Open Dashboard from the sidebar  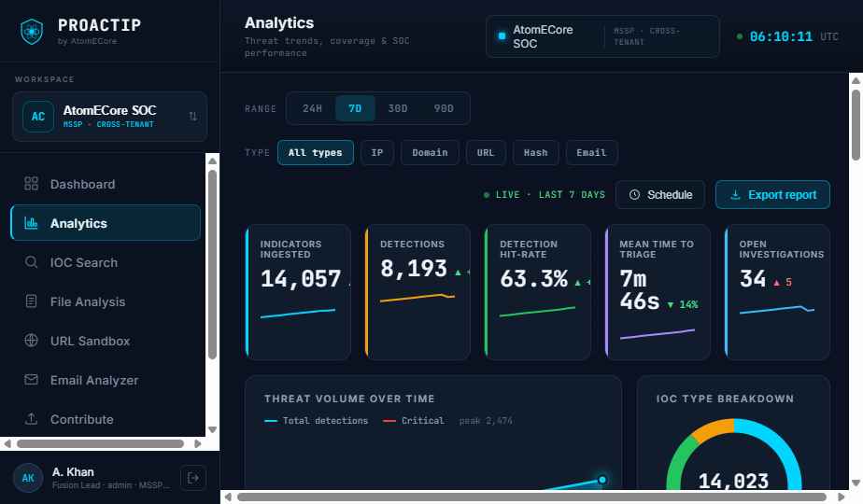106,184
